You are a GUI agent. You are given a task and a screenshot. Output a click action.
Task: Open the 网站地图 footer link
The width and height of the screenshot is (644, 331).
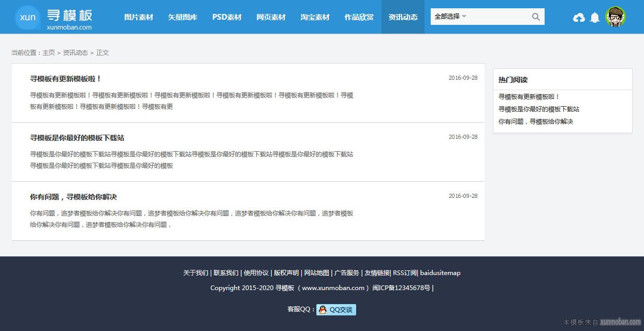pos(316,273)
